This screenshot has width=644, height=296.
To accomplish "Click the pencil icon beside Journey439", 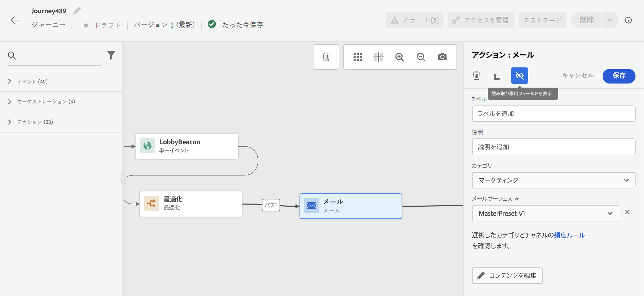I will pos(77,11).
